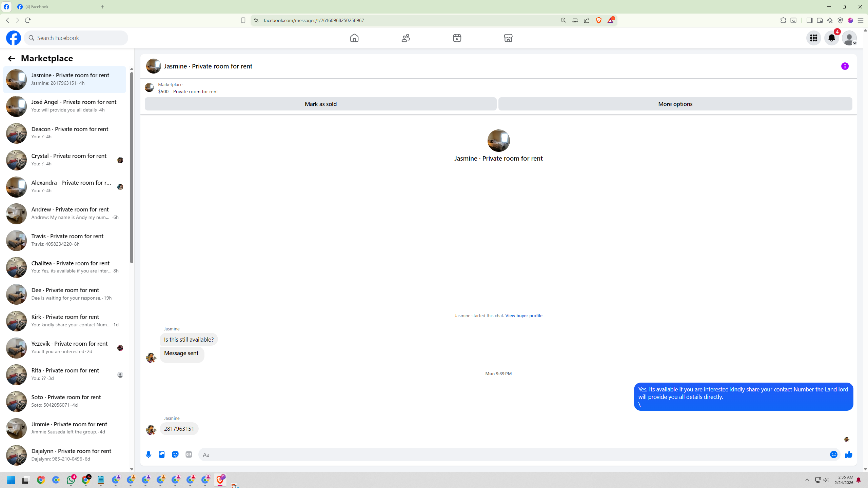Open the emoji picker in composer

[834, 454]
